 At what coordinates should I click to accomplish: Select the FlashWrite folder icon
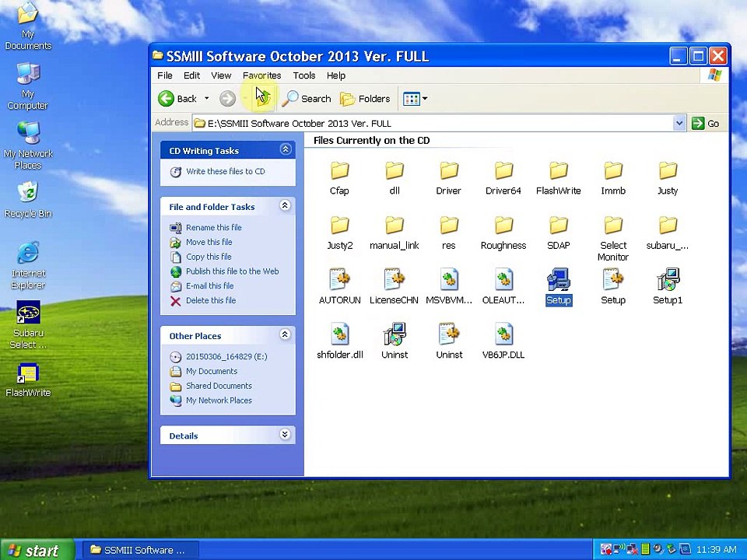[x=558, y=171]
